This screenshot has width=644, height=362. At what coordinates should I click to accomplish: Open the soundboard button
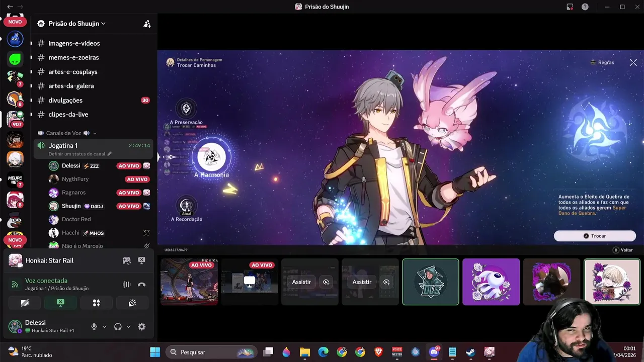point(132,303)
